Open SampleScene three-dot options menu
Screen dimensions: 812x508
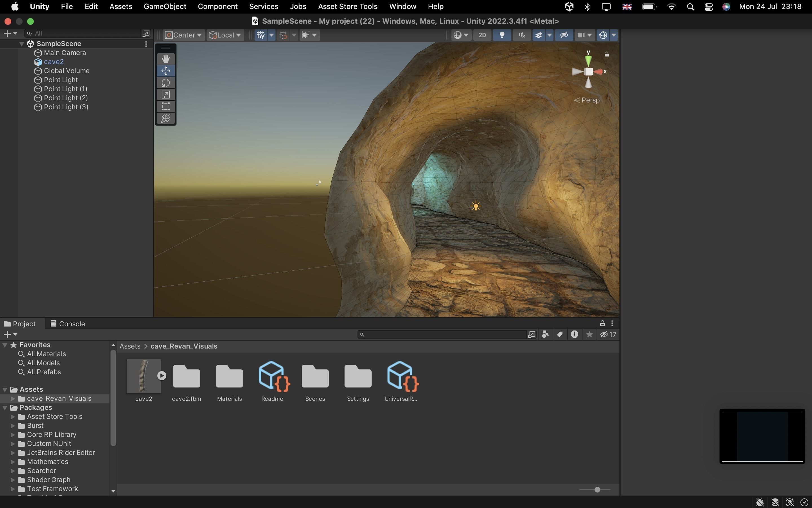point(146,44)
